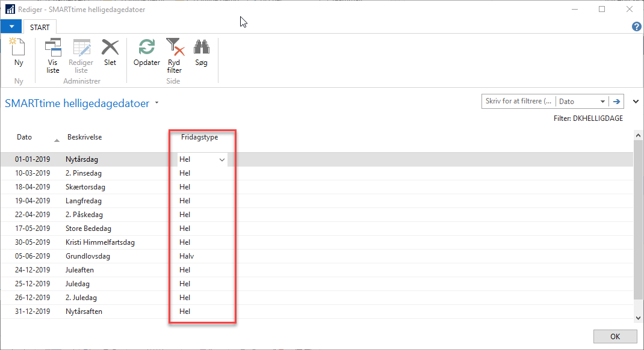644x350 pixels.
Task: Open Søg binoculars search
Action: 201,52
